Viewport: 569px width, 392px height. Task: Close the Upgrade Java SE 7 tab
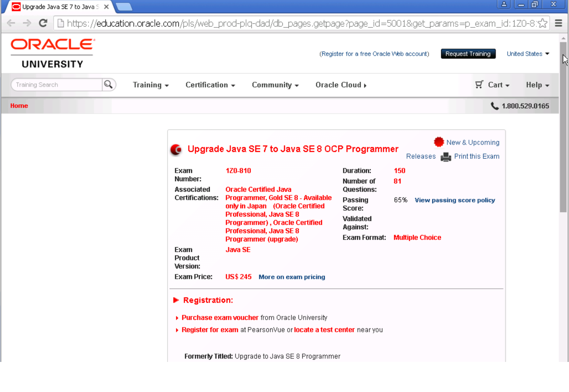tap(106, 7)
